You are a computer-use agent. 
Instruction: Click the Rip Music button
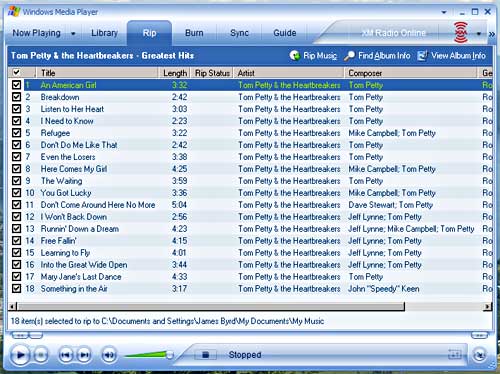[x=313, y=56]
